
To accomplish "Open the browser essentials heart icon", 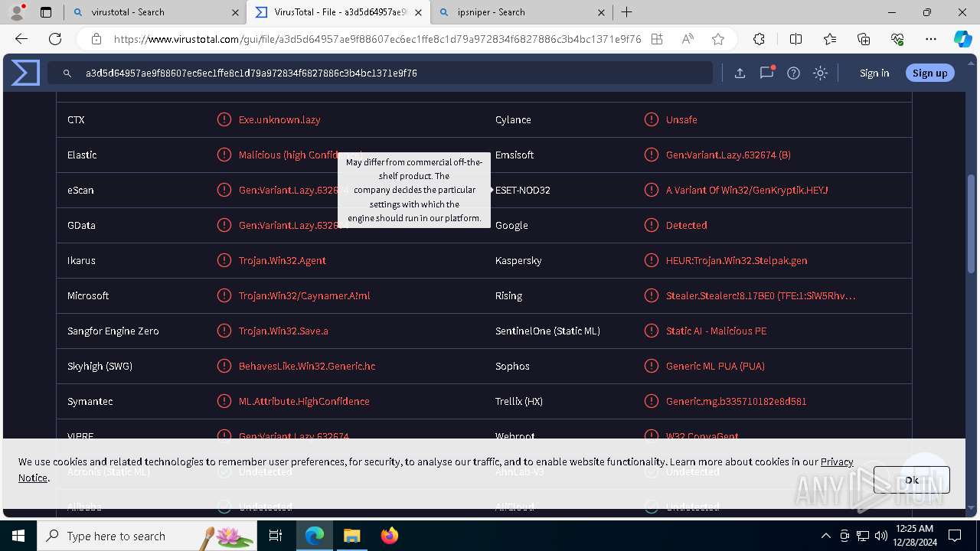I will point(897,39).
